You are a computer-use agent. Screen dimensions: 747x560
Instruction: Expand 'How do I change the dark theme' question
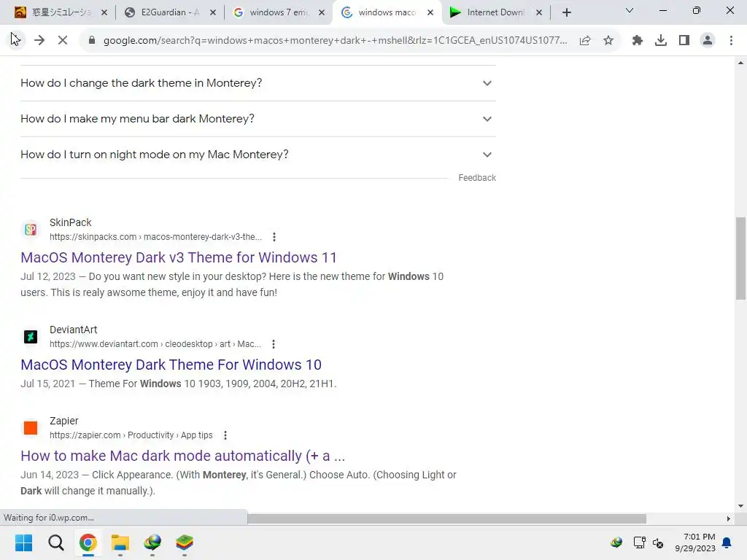click(258, 83)
